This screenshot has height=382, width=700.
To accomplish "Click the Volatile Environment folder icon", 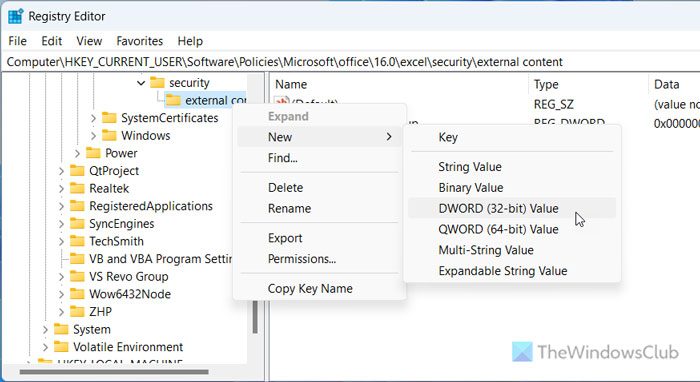I will coord(61,347).
